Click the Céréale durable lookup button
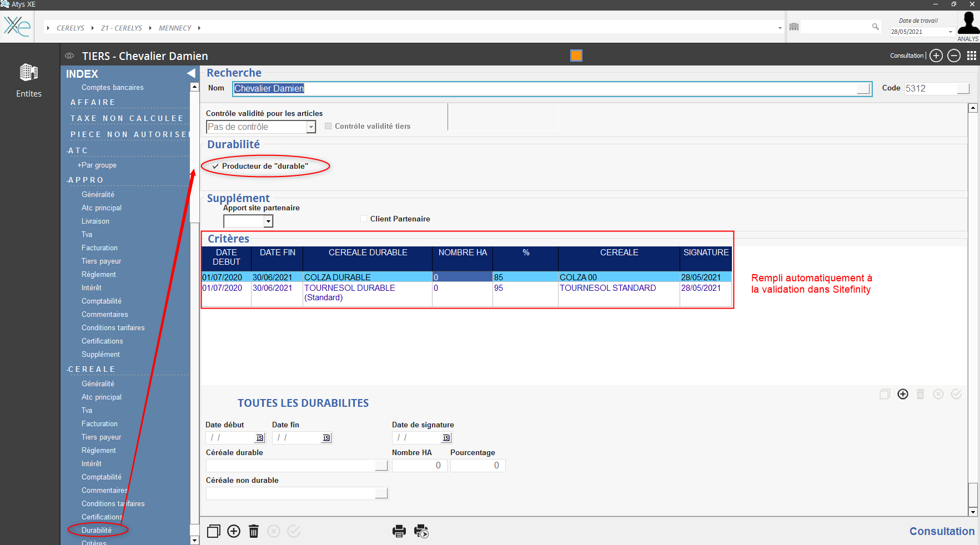980x545 pixels. click(x=381, y=466)
